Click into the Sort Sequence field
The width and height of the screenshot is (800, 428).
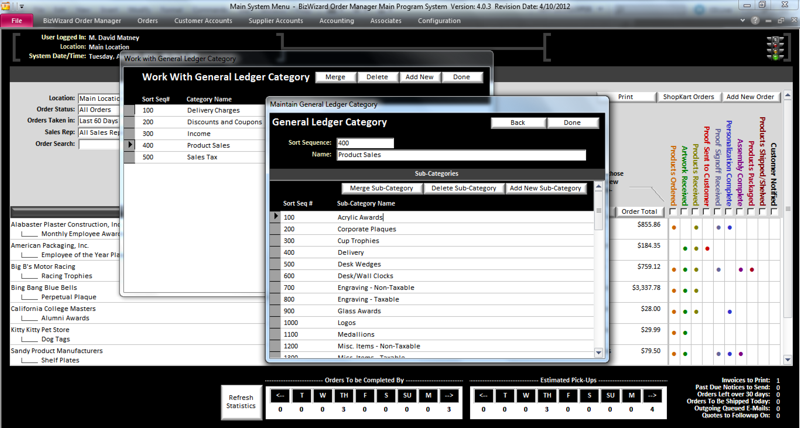365,143
